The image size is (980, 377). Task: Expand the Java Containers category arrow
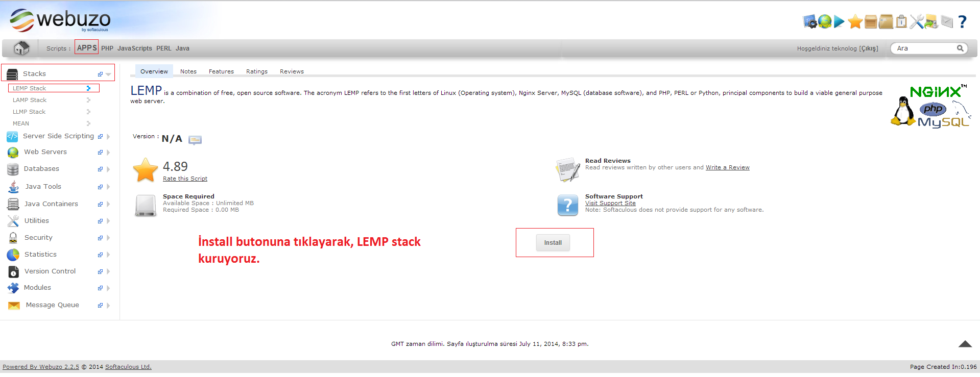pos(108,204)
